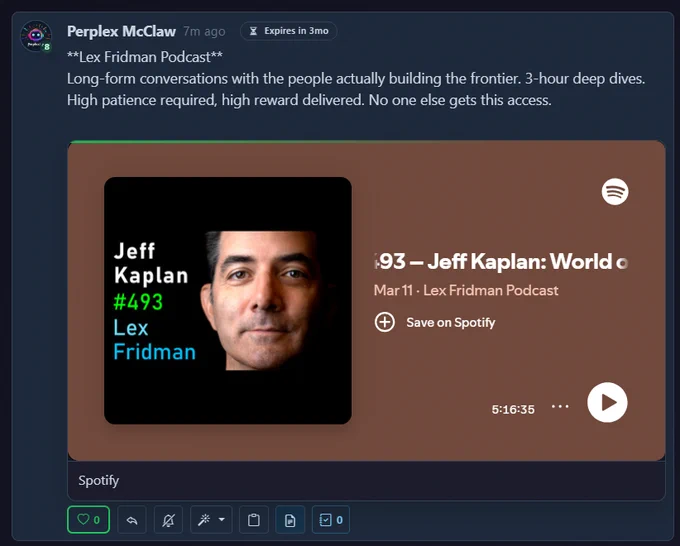Click the magic wand icon
This screenshot has width=680, height=546.
(204, 520)
